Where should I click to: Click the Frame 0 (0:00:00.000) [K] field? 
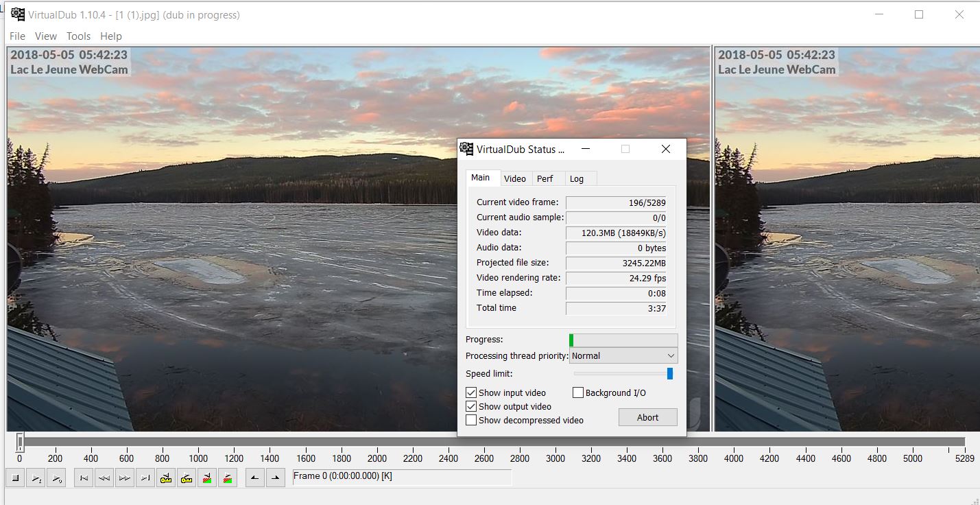pyautogui.click(x=402, y=476)
